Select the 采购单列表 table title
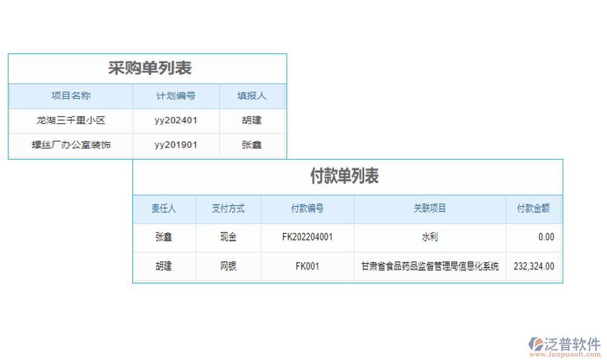607x364 pixels. 152,69
